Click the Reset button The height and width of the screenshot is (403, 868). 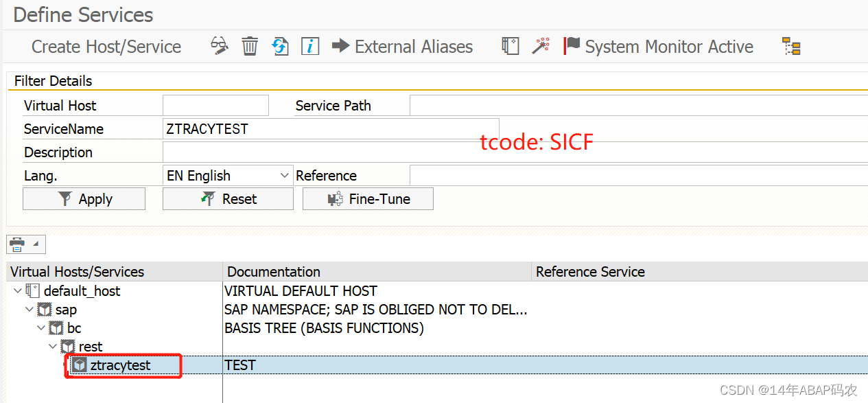click(x=227, y=198)
